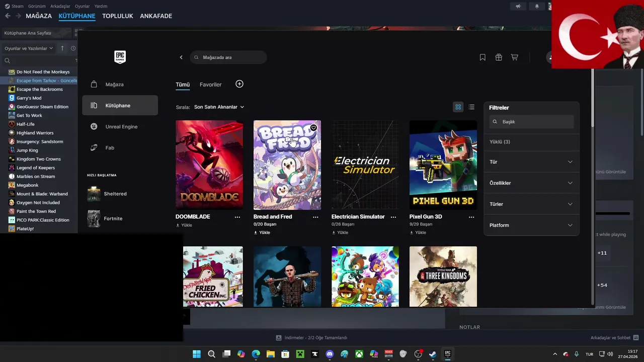Open the Epic Games logo home

[120, 57]
